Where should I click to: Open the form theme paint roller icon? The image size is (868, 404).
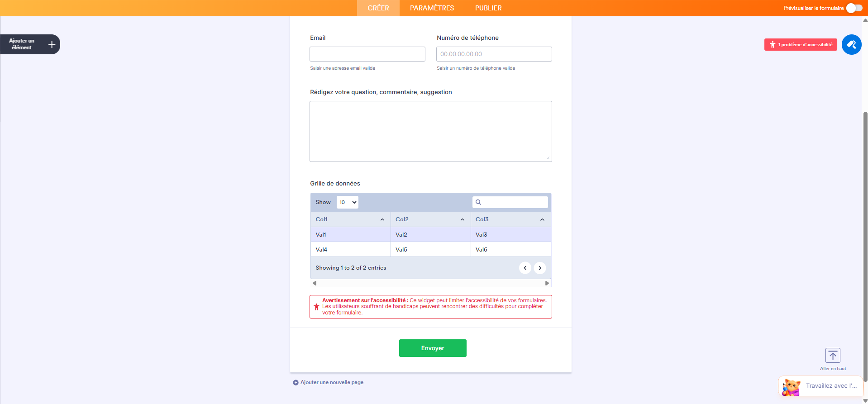coord(852,44)
